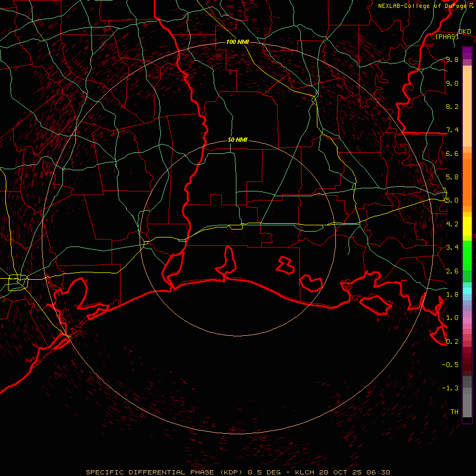Image resolution: width=476 pixels, height=476 pixels.
Task: Click the 9.0 value on the color scale
Action: point(452,83)
